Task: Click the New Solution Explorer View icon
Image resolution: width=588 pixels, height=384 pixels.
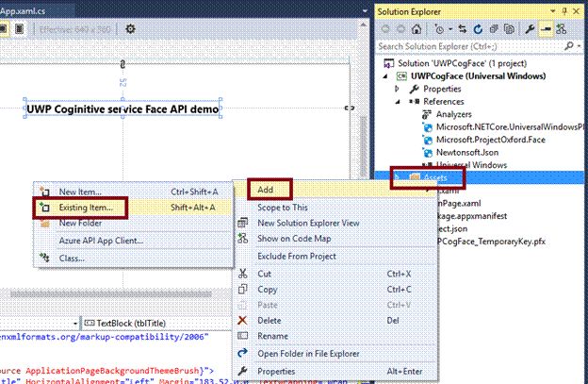Action: 243,223
